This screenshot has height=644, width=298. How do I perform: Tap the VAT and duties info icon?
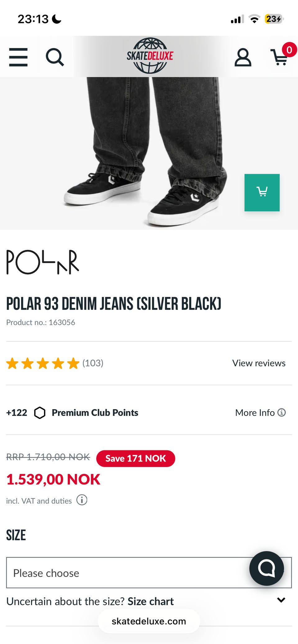coord(82,500)
